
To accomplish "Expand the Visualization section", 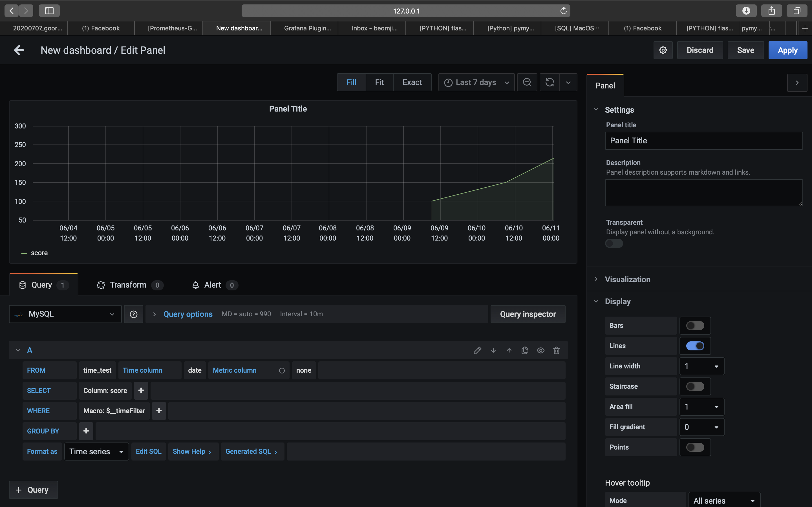I will (x=627, y=279).
